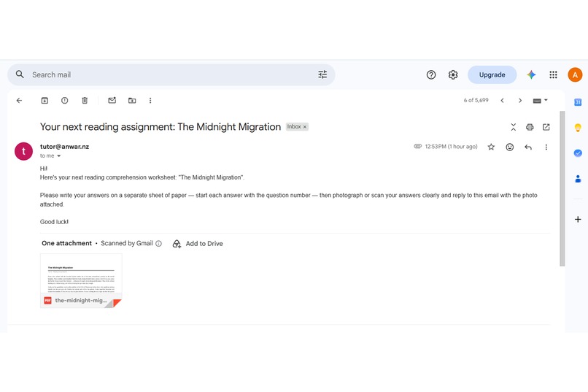Open Gmail settings gear
The height and width of the screenshot is (392, 588).
tap(453, 74)
